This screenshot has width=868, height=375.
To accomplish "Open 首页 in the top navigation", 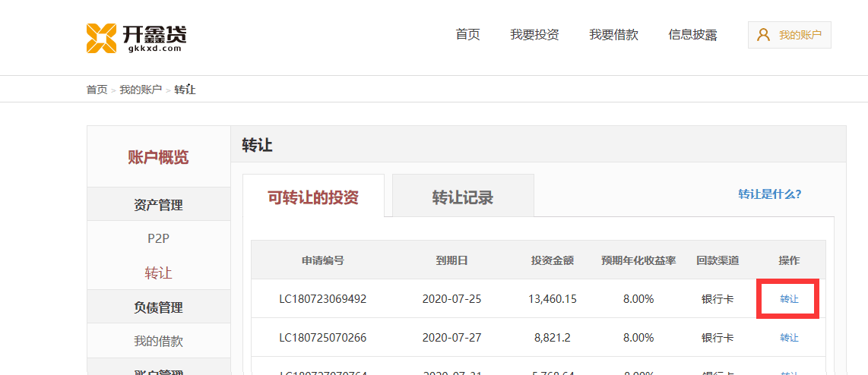I will coord(467,35).
